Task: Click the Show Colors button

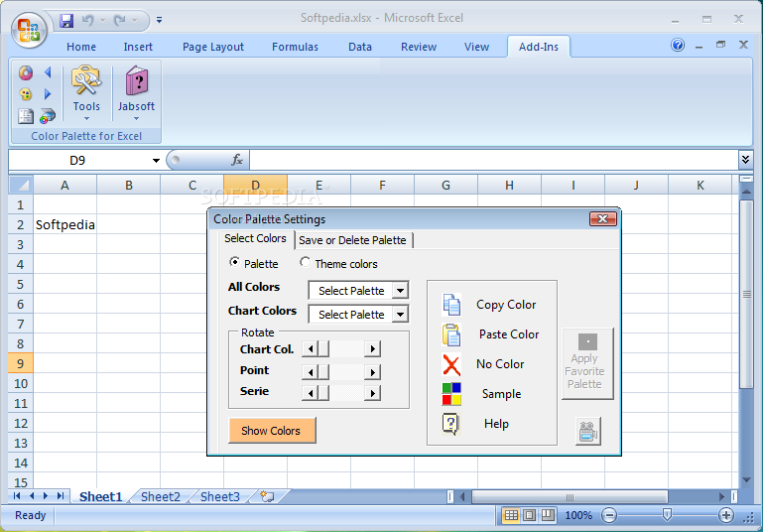Action: point(272,431)
